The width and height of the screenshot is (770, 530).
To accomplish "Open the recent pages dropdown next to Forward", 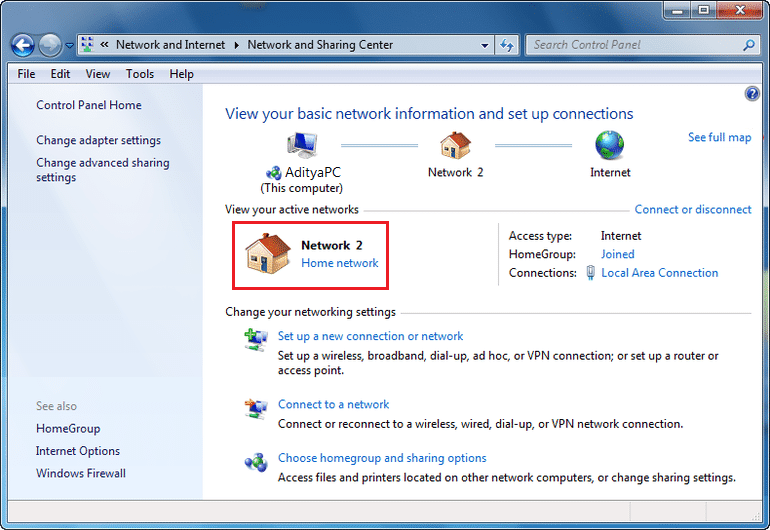I will tap(69, 46).
